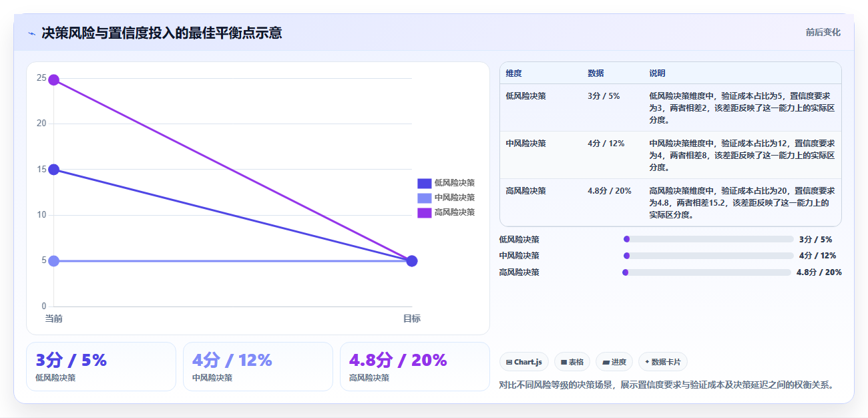This screenshot has width=868, height=418.
Task: Click the 高风险决策 progress bar
Action: 706,272
